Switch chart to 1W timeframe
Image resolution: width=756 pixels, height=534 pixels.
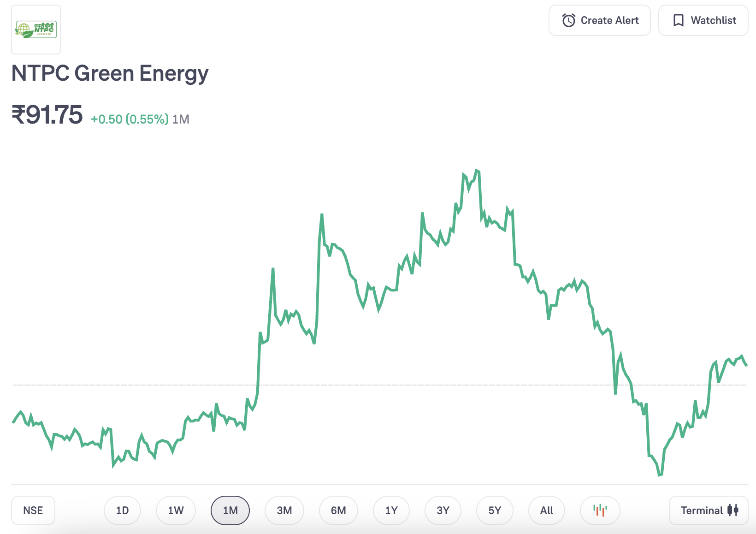coord(176,510)
